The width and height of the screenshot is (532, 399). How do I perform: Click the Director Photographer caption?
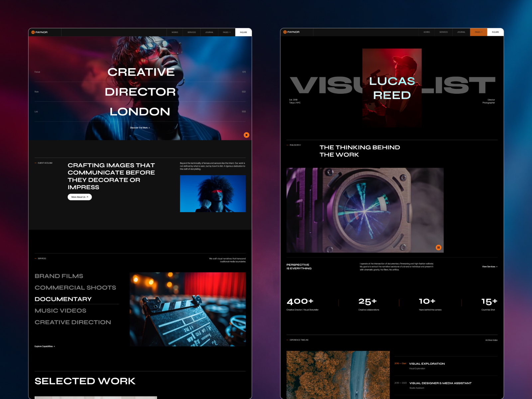pyautogui.click(x=488, y=101)
